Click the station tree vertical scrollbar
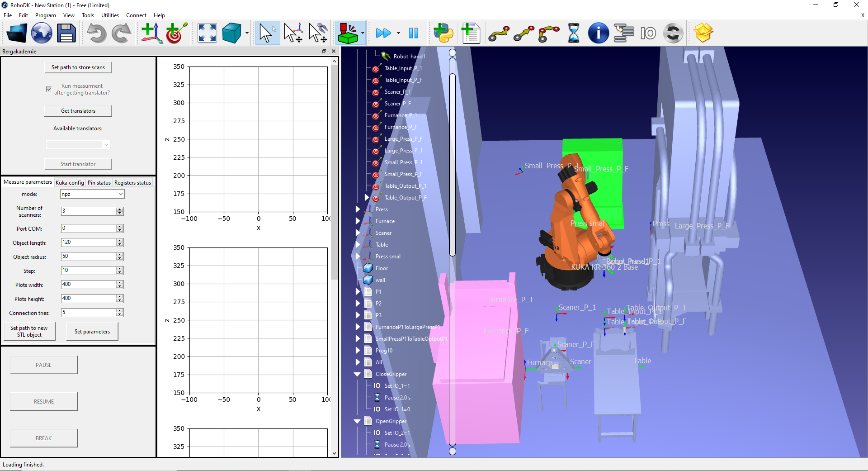 [453, 165]
